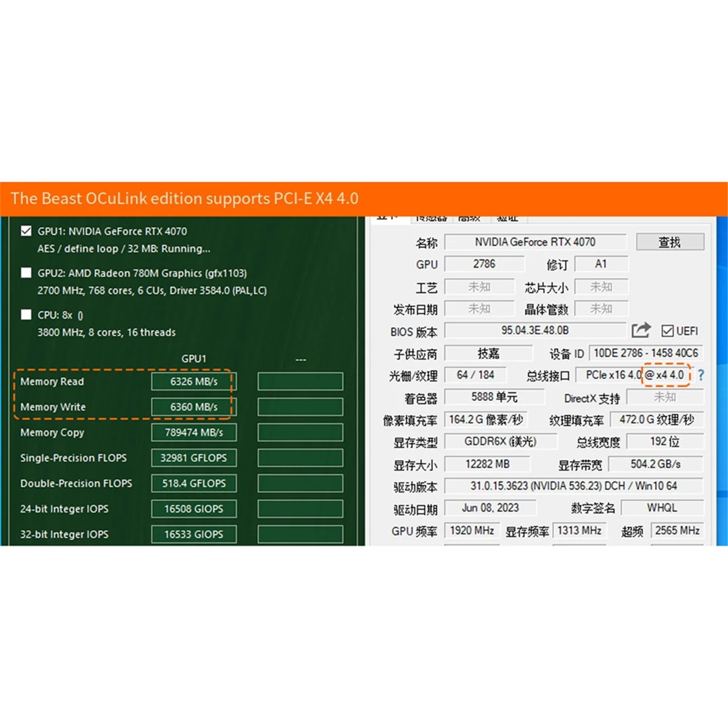728x728 pixels.
Task: Click the greyed DirectX 支持 field
Action: pyautogui.click(x=665, y=397)
